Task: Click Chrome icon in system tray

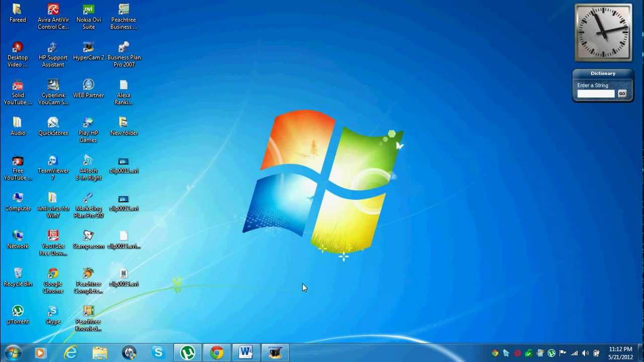Action: click(495, 353)
